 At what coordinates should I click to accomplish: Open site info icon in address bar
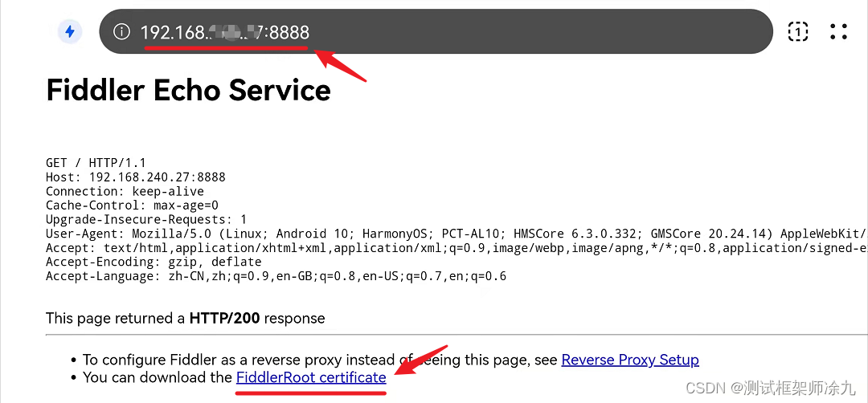[121, 32]
